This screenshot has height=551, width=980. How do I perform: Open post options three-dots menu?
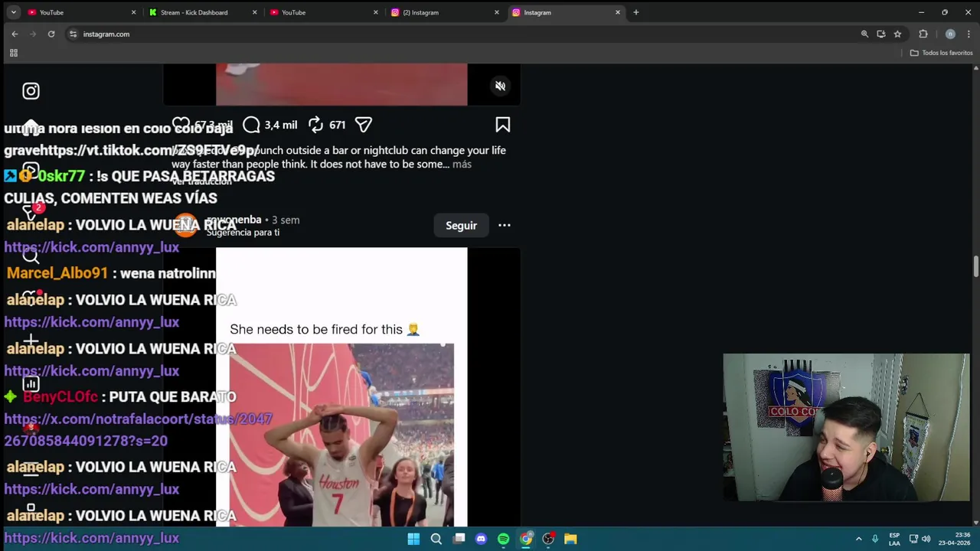click(505, 225)
